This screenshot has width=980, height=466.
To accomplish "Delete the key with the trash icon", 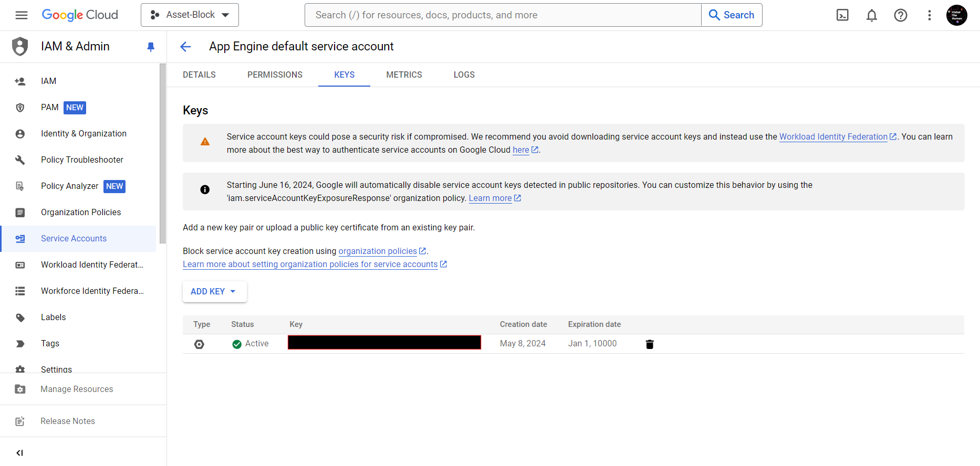I will (650, 344).
